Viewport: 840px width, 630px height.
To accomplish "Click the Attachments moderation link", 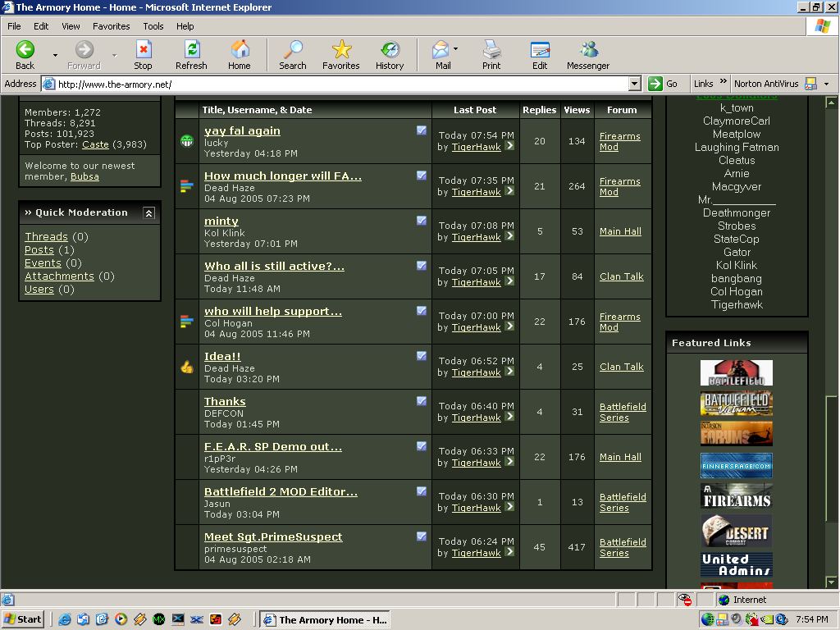I will pyautogui.click(x=59, y=276).
